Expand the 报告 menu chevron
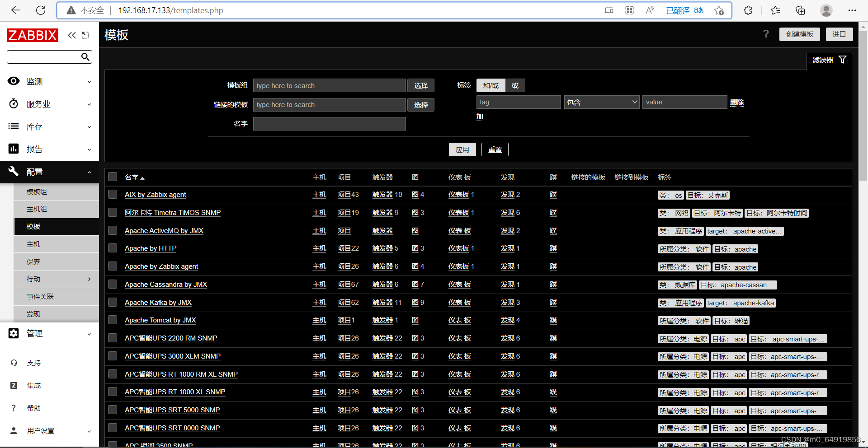The image size is (868, 448). pos(89,149)
